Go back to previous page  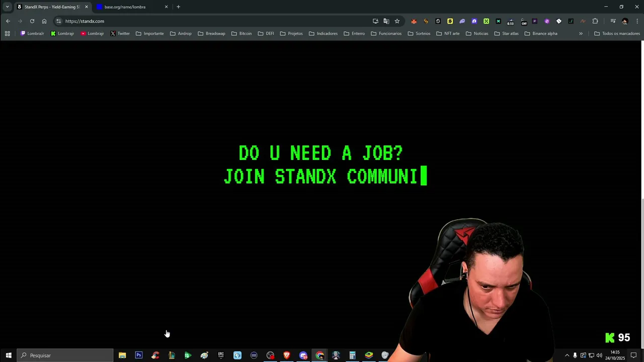8,21
